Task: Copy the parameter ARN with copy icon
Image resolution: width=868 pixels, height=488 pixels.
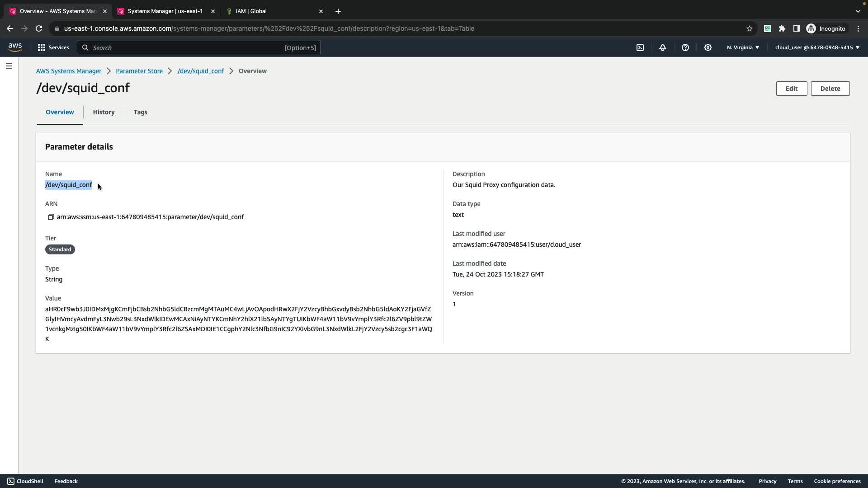Action: (51, 217)
